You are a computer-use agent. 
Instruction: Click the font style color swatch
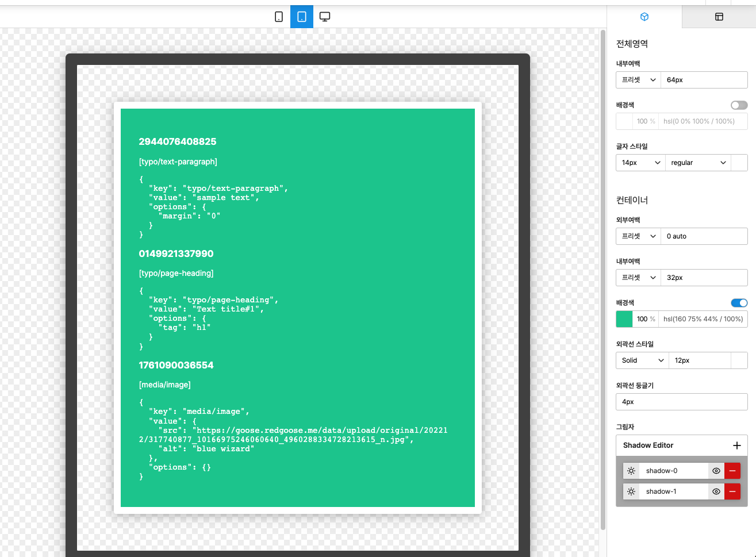[739, 163]
